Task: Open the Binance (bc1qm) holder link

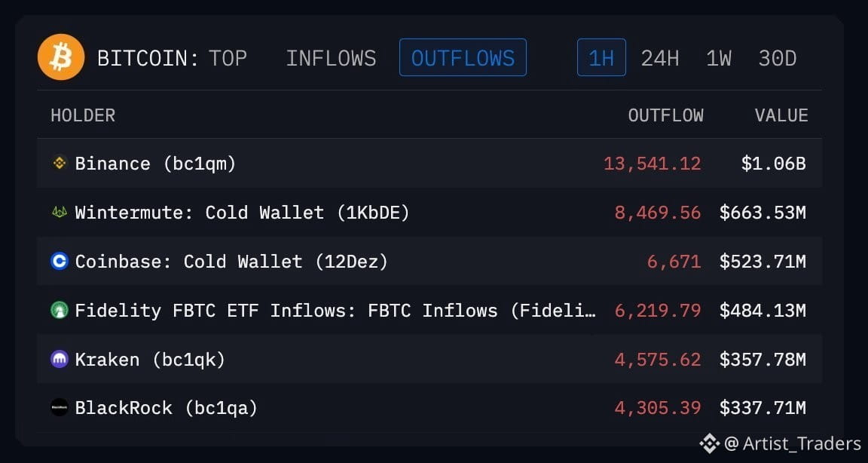Action: click(x=155, y=164)
